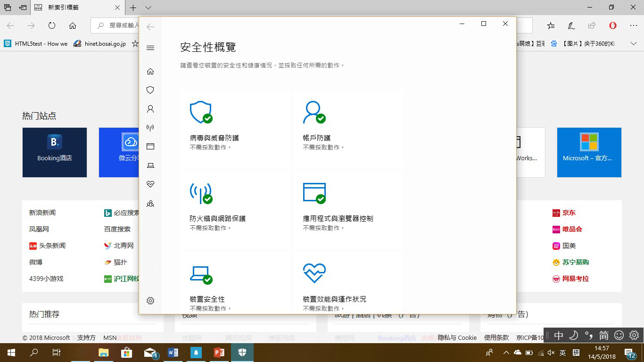Open the 4399小游戏 link
644x362 pixels.
click(x=46, y=279)
